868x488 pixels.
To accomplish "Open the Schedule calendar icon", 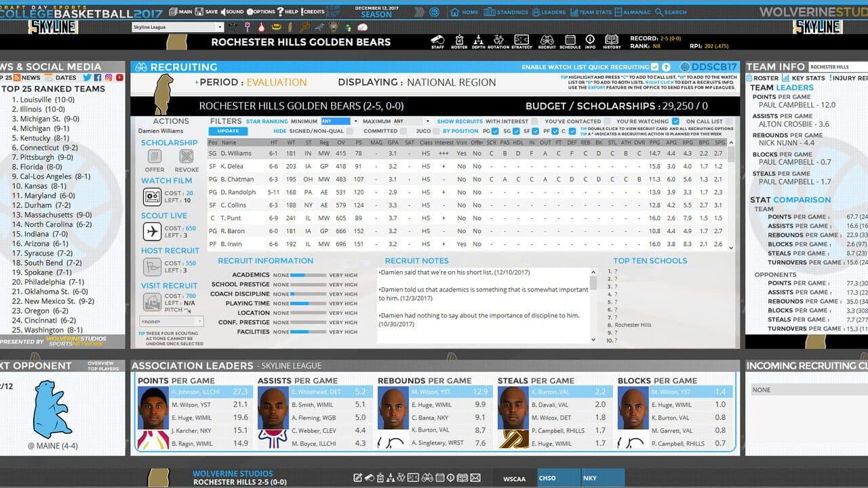I will click(570, 39).
